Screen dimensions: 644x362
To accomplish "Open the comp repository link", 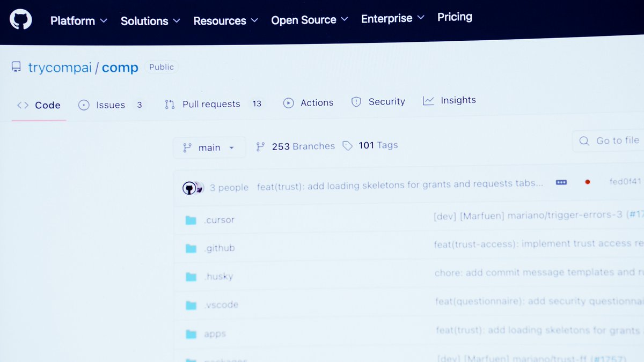I will tap(120, 68).
